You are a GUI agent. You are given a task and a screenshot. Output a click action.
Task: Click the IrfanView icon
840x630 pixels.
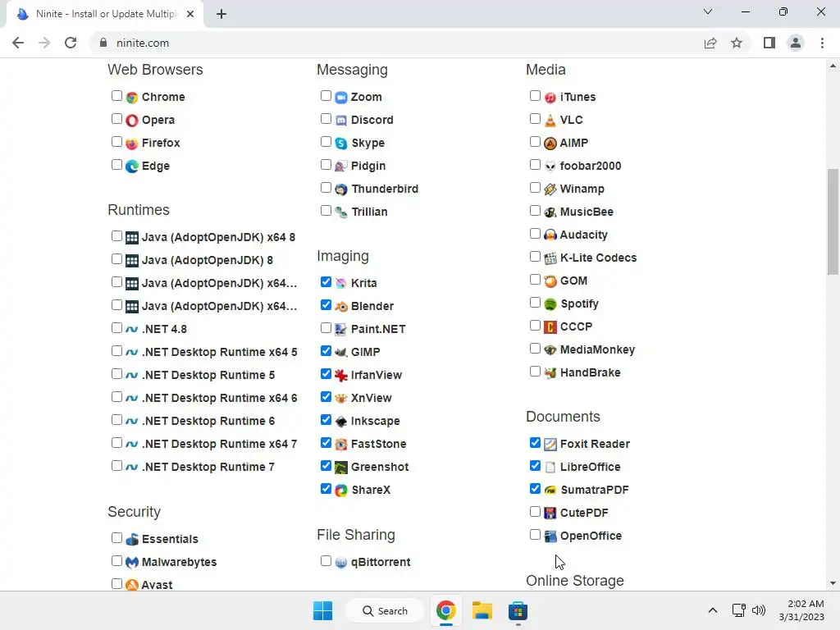click(341, 376)
